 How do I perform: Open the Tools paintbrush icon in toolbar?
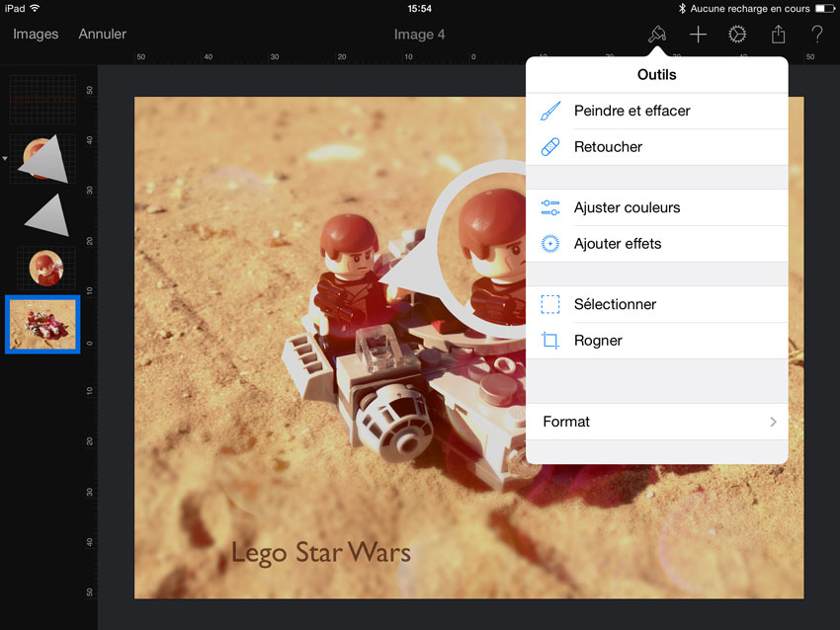pyautogui.click(x=657, y=35)
